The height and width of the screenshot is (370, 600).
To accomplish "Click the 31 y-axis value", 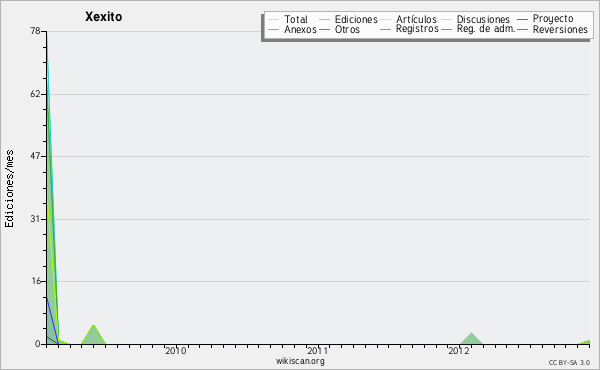I will click(x=35, y=219).
